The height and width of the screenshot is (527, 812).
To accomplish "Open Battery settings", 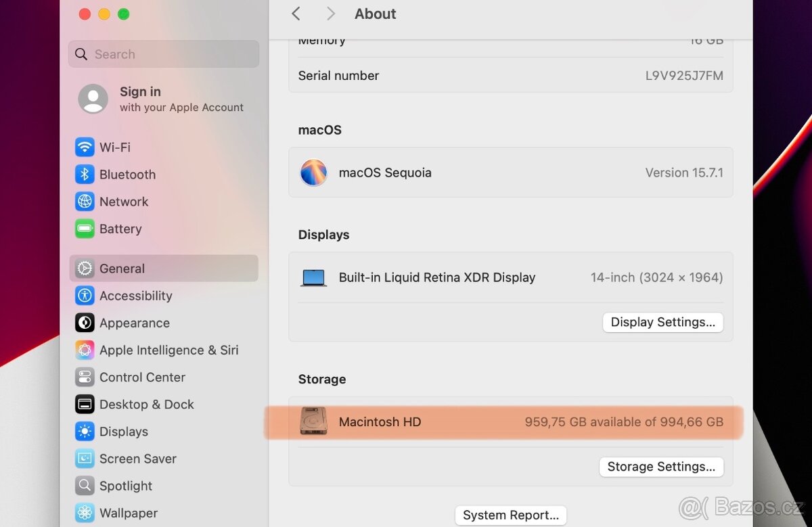I will pos(120,229).
